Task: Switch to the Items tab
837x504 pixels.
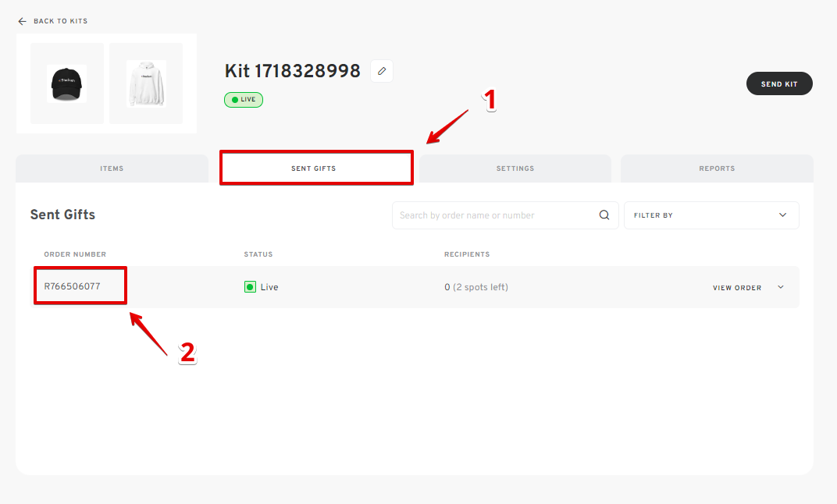Action: tap(112, 169)
